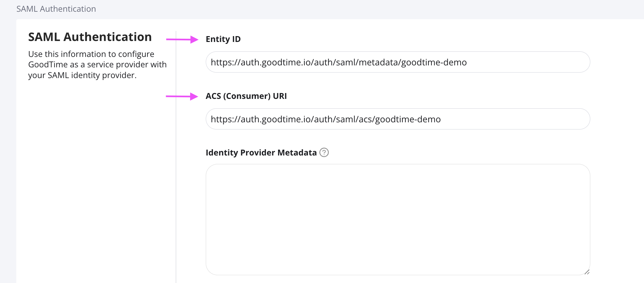The width and height of the screenshot is (644, 283).
Task: Click the ACS (Consumer) URI label
Action: point(246,96)
